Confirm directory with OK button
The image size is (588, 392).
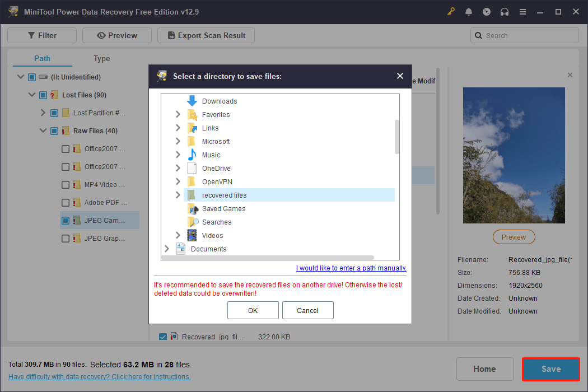253,310
